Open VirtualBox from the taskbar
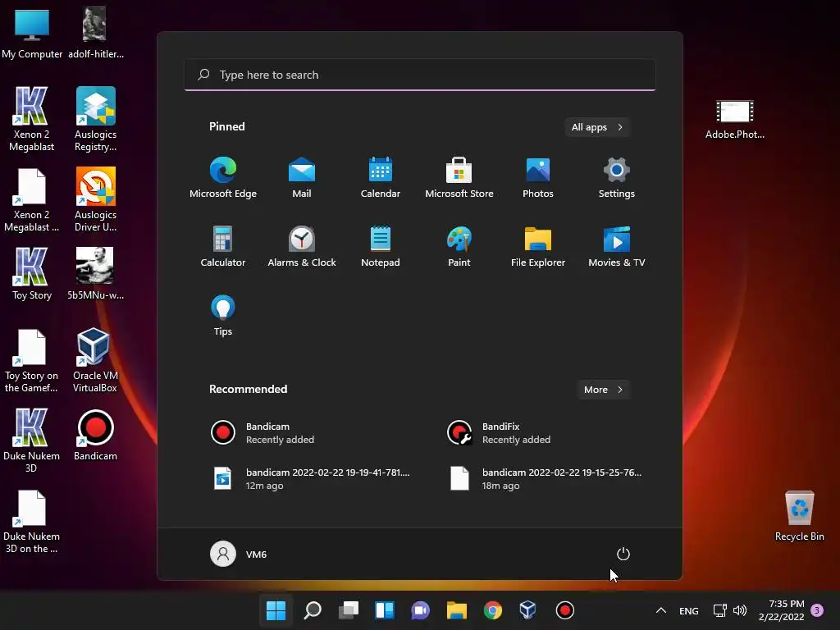Screen dimensions: 840x630 point(528,610)
